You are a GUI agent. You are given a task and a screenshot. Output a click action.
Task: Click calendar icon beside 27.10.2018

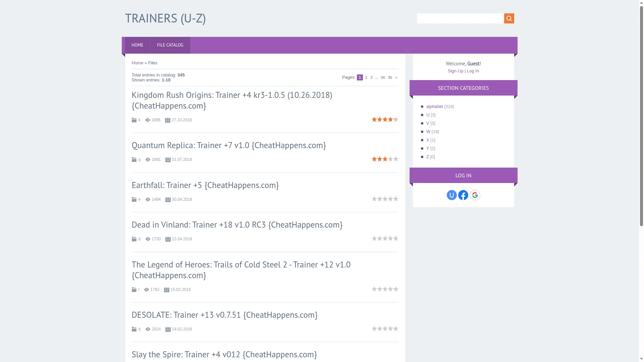pos(168,120)
